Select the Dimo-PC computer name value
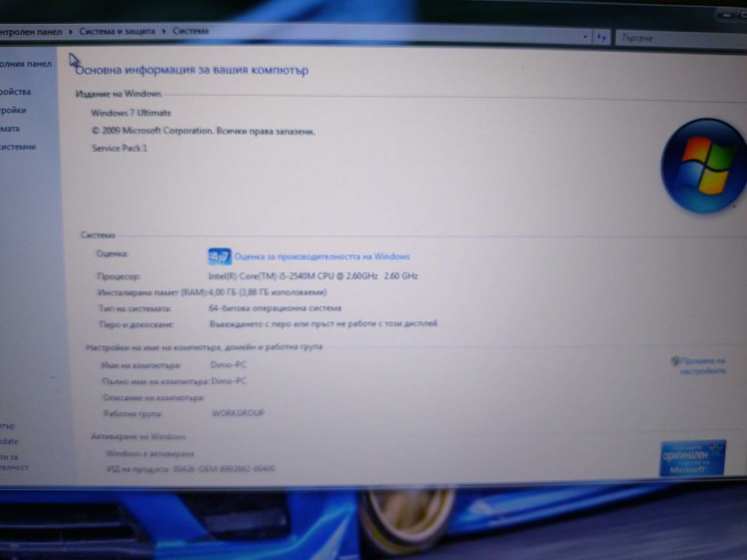 click(x=229, y=365)
